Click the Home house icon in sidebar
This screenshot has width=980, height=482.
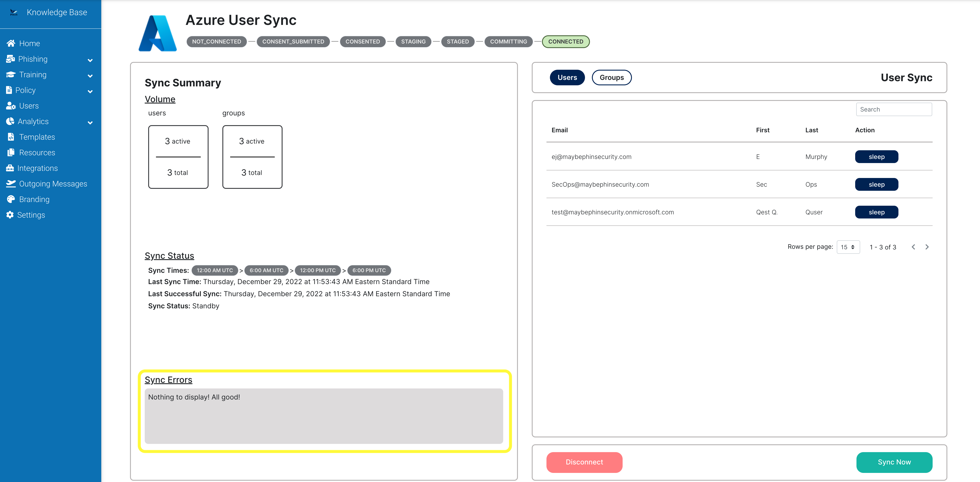click(11, 43)
